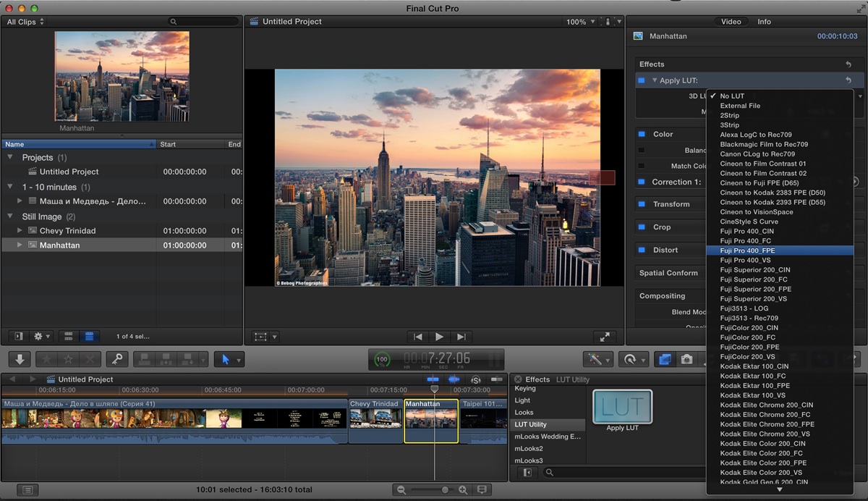Toggle Transform section checkbox
868x501 pixels.
coord(641,204)
